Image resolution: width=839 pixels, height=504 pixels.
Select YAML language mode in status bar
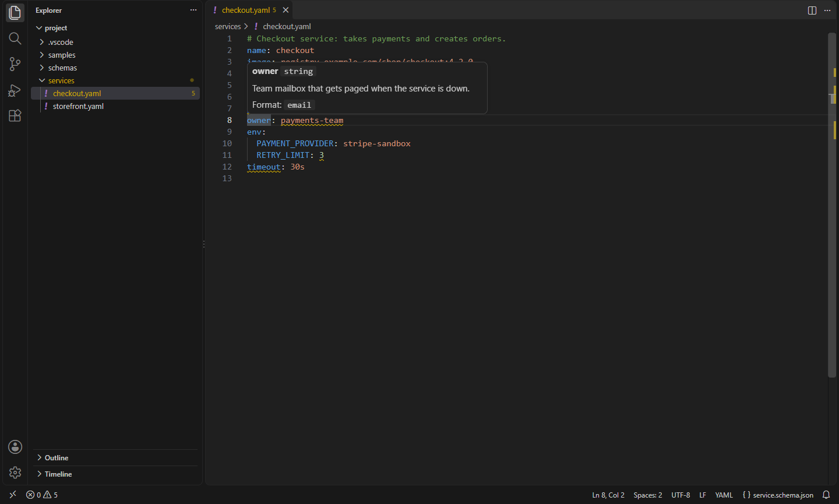click(x=724, y=495)
